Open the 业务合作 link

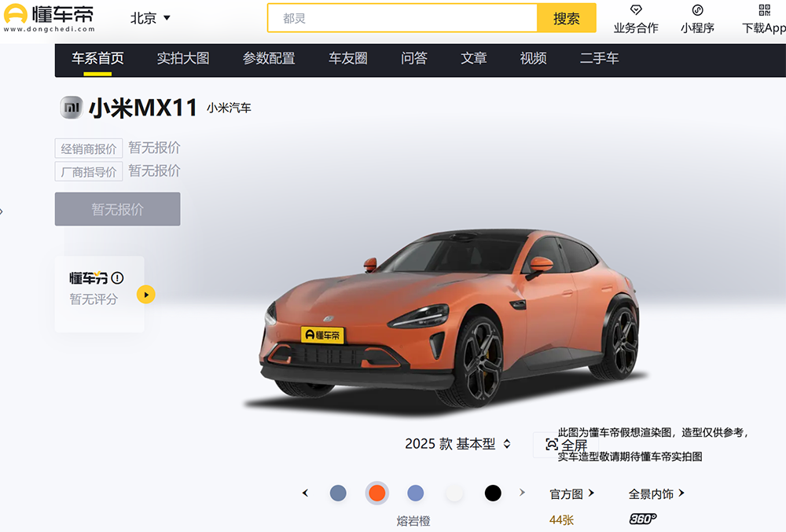pyautogui.click(x=636, y=28)
